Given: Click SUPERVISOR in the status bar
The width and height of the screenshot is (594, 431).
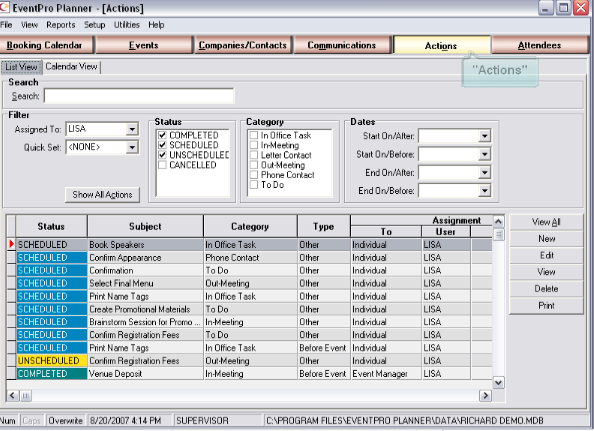Looking at the screenshot, I should [202, 421].
